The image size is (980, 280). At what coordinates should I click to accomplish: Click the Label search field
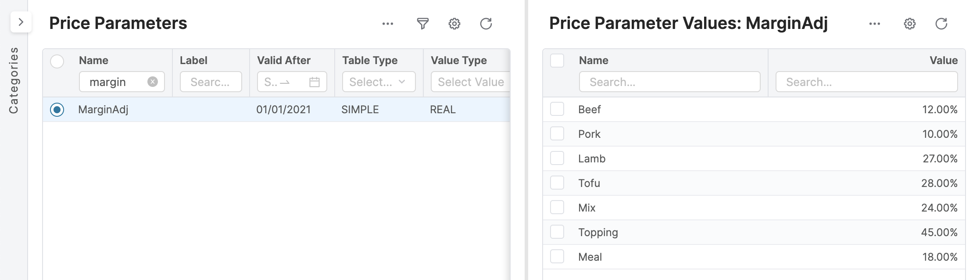pyautogui.click(x=211, y=82)
